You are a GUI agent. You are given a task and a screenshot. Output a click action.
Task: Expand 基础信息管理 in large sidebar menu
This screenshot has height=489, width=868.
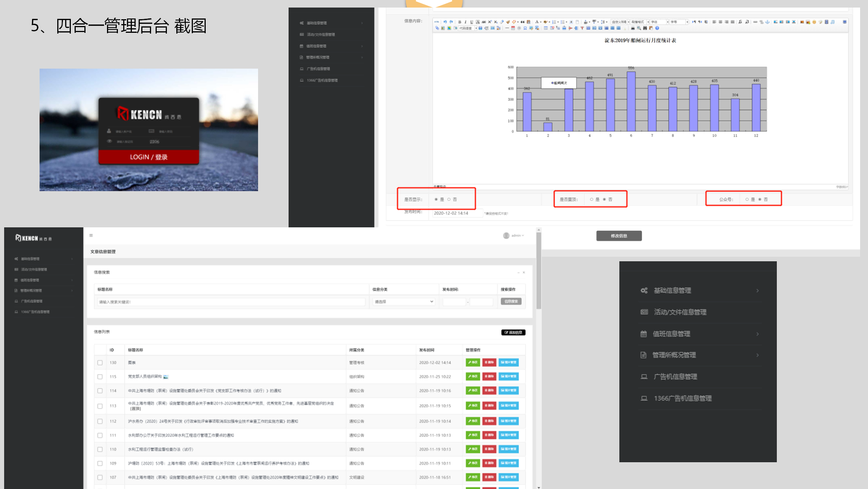pos(672,290)
